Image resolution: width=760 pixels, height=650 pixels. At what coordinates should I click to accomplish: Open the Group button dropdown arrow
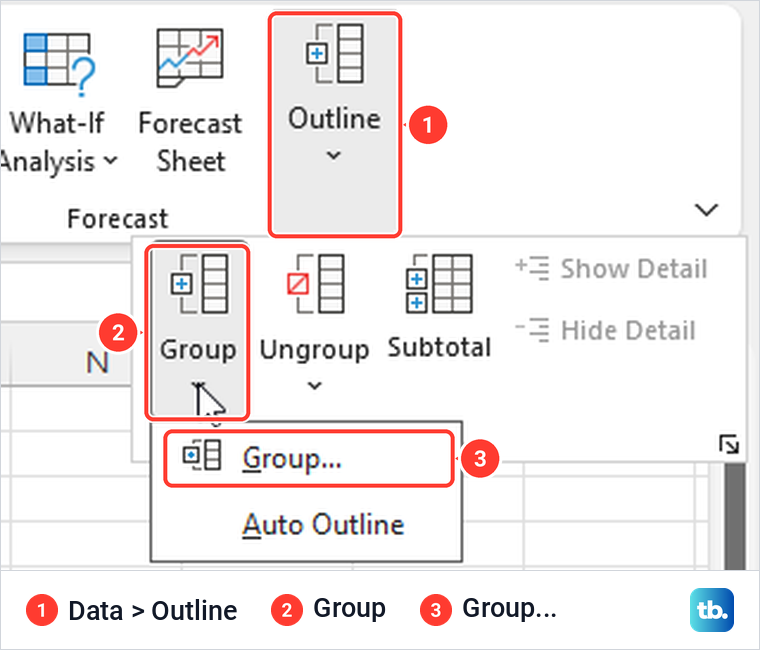pos(199,385)
